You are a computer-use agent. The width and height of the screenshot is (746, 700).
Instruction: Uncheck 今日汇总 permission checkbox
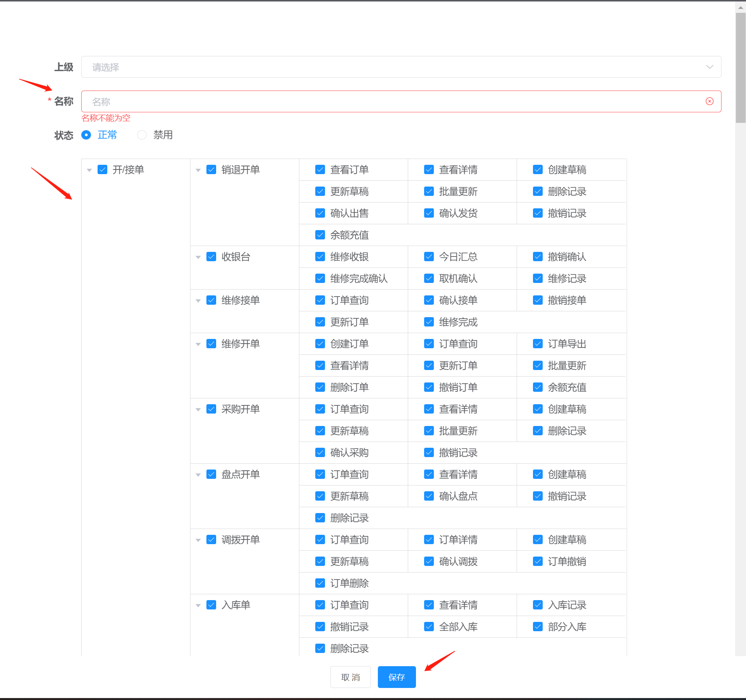(x=429, y=257)
